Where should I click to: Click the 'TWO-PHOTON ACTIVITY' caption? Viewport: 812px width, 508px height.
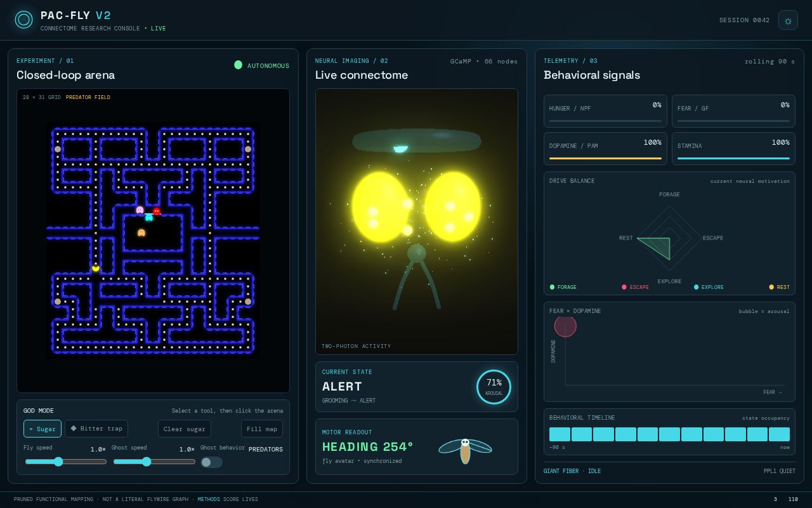[357, 346]
